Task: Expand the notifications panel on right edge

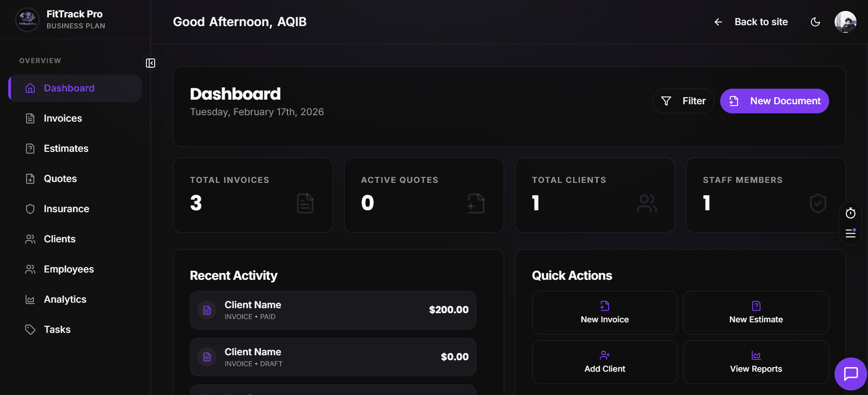Action: pyautogui.click(x=850, y=233)
